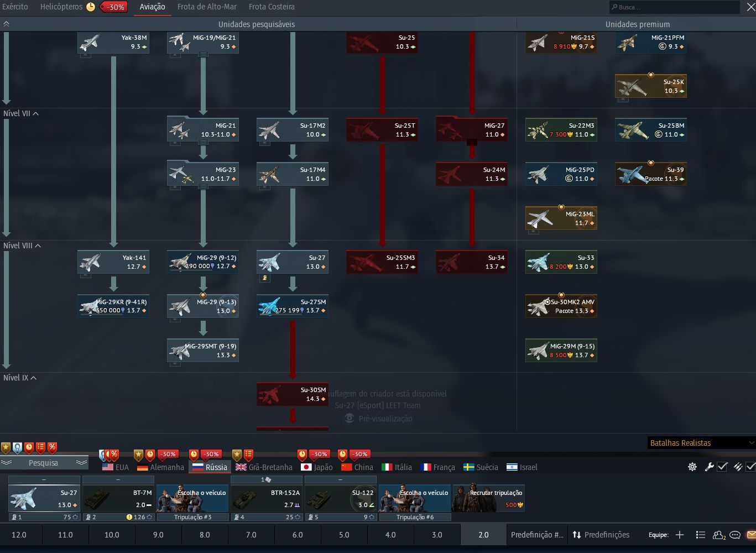Screen dimensions: 756x553
Task: Collapse the research tree header chevron
Action: click(x=7, y=24)
